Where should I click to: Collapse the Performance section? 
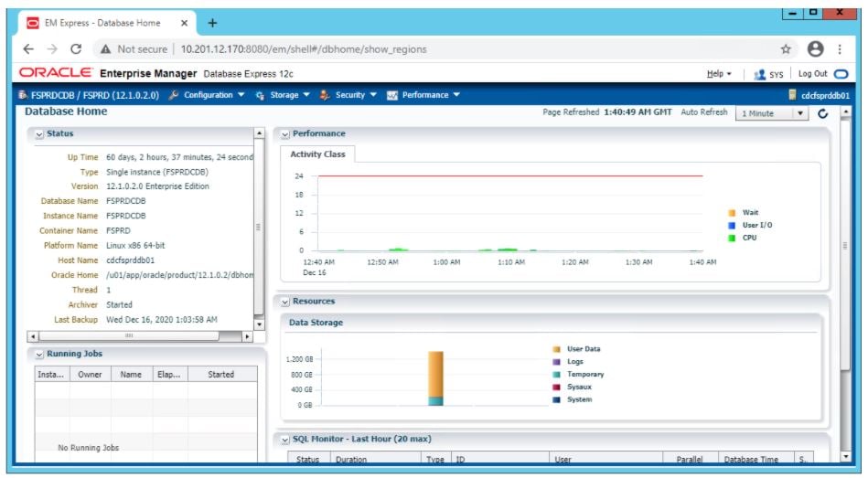tap(285, 134)
